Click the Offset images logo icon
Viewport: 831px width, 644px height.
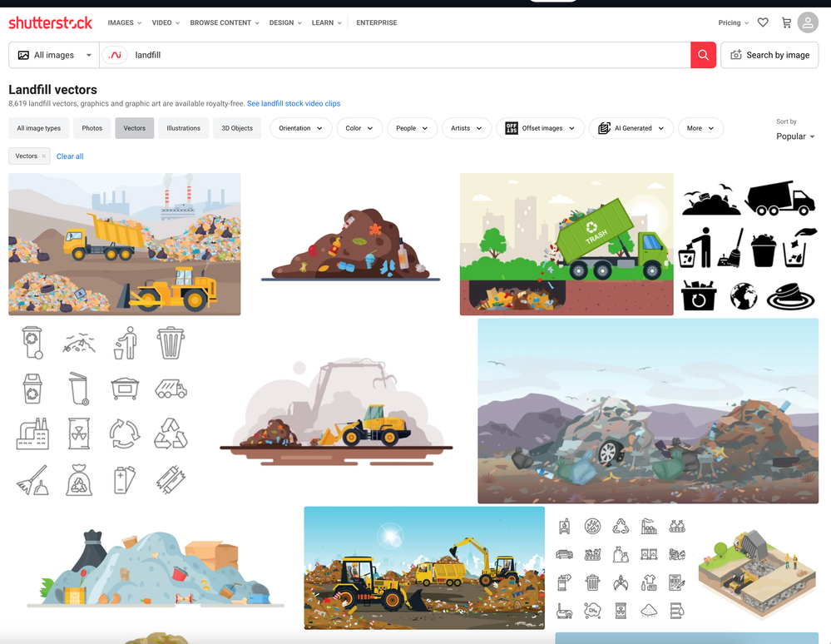510,128
